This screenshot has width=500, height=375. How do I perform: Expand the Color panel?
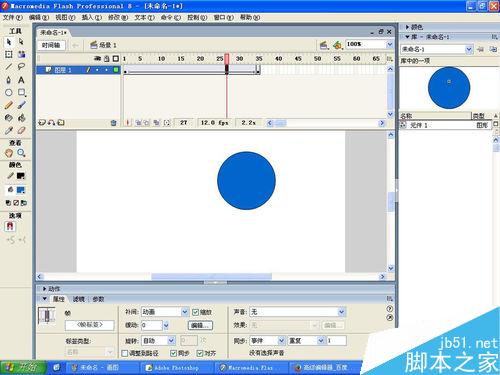(x=407, y=27)
